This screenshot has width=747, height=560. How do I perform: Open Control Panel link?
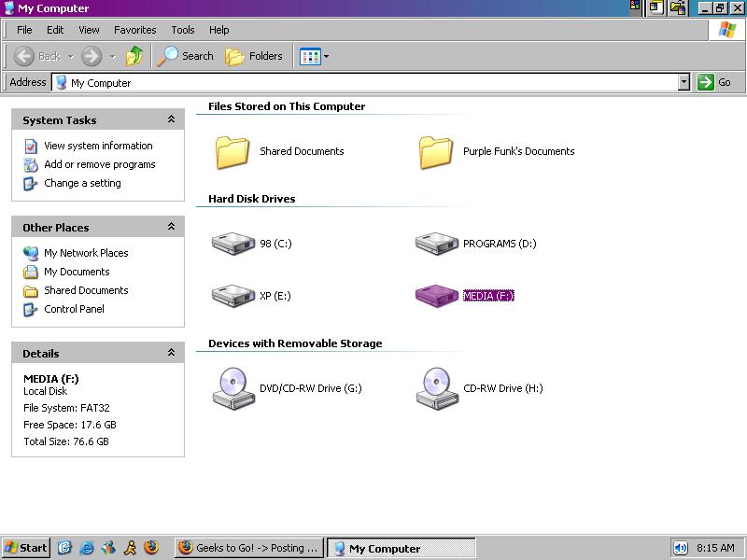(74, 309)
